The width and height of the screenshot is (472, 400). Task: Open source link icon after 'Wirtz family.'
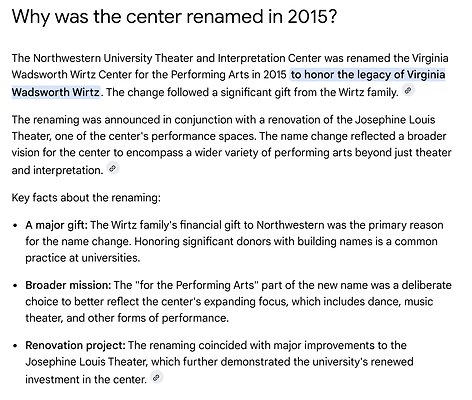408,90
